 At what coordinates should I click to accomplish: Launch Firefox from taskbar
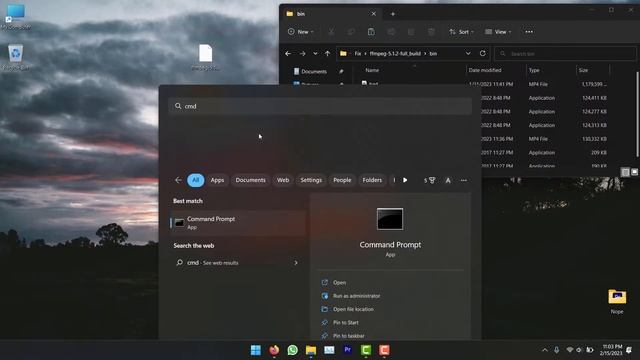coord(274,350)
